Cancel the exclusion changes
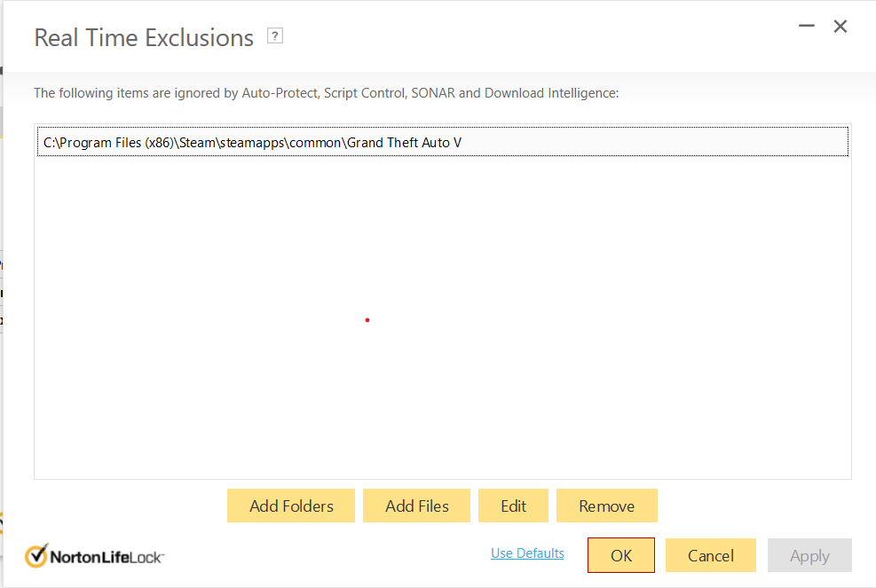Viewport: 876px width, 588px height. tap(711, 555)
